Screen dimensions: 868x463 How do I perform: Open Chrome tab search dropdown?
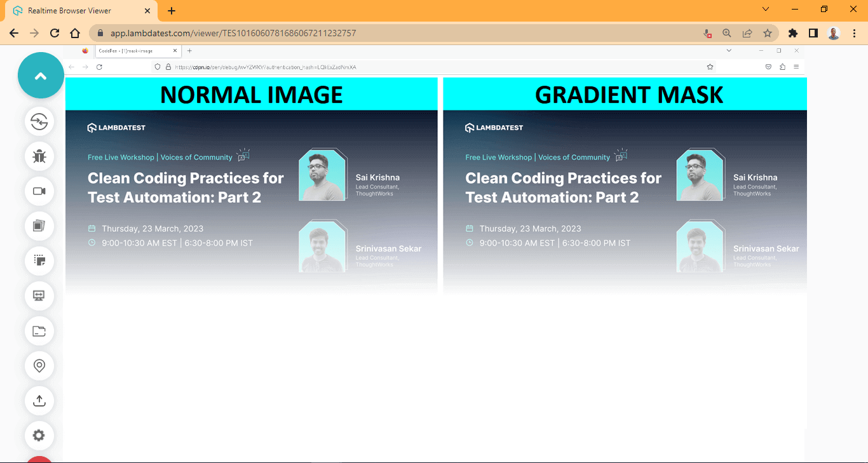[766, 10]
